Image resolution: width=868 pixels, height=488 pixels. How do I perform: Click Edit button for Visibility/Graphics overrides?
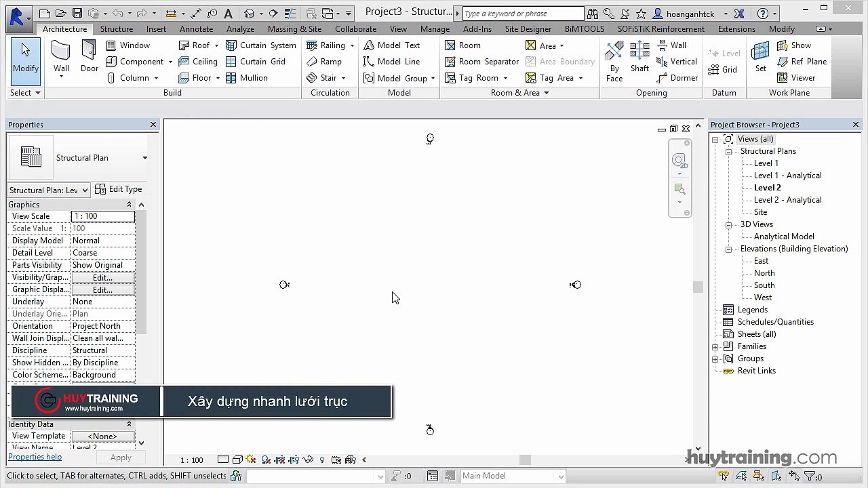coord(102,277)
